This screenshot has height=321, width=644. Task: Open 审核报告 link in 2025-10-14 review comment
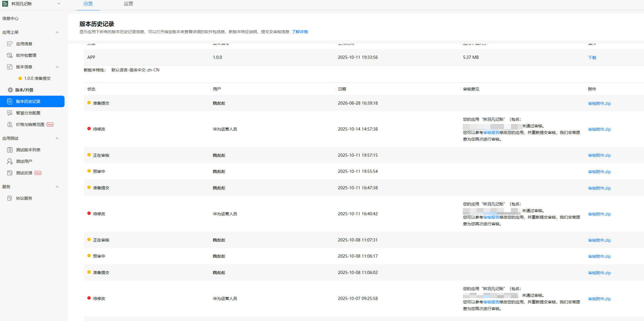pos(491,133)
